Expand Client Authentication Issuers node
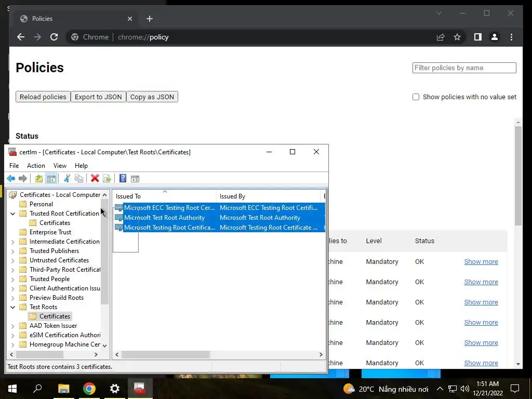The width and height of the screenshot is (532, 399). coord(13,289)
